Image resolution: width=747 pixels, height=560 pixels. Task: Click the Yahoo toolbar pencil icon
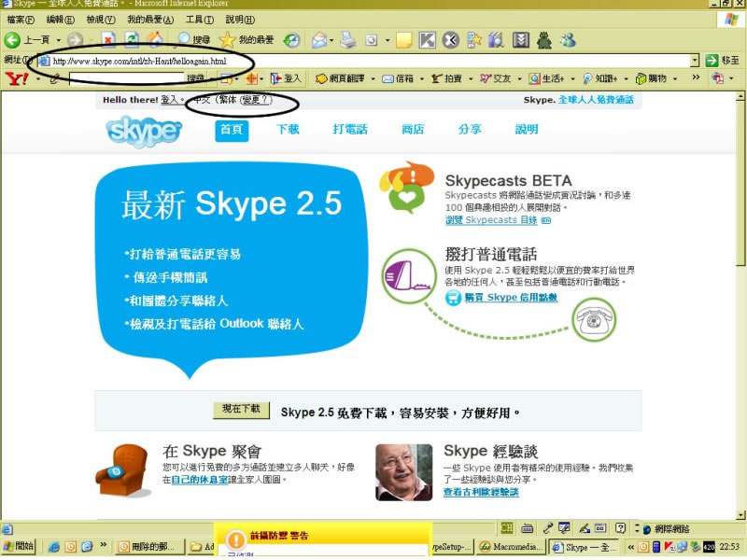(x=55, y=78)
